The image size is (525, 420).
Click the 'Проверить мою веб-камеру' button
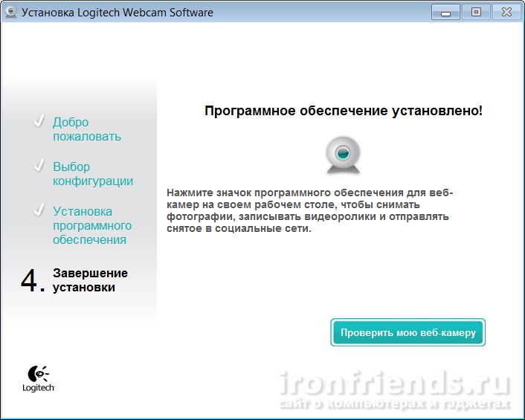point(408,332)
